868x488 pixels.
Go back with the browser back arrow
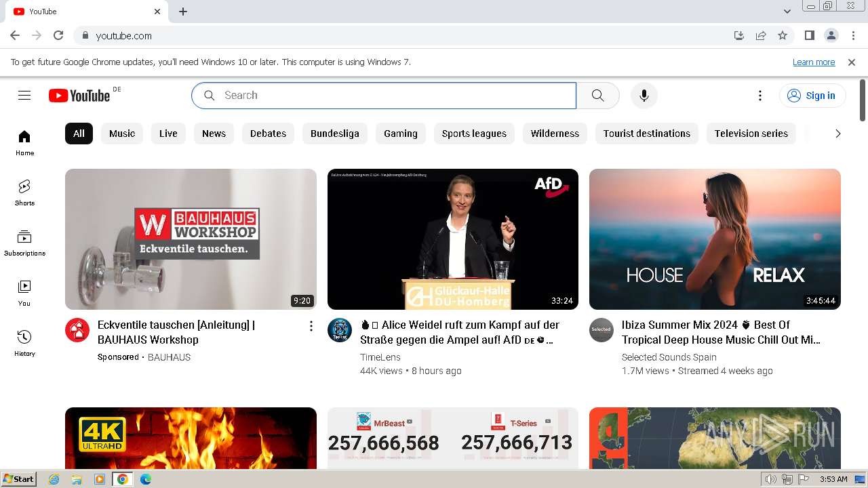click(x=15, y=35)
